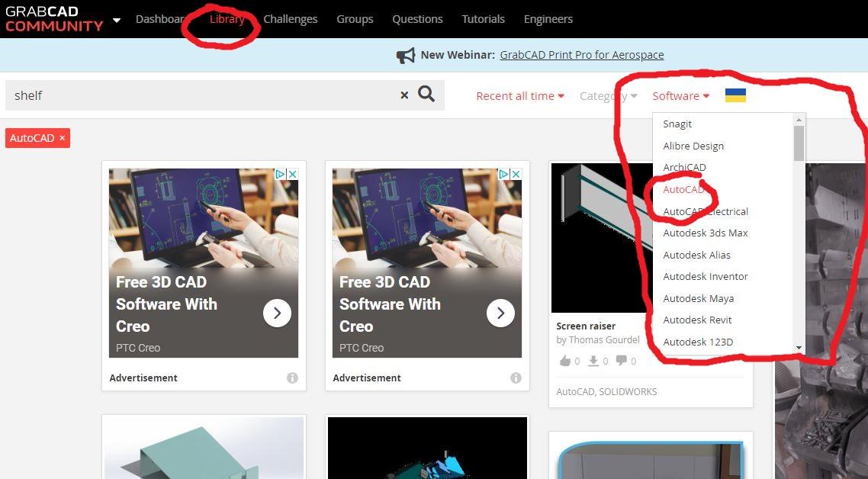Close the first Creo ad with its X
868x479 pixels.
[293, 174]
